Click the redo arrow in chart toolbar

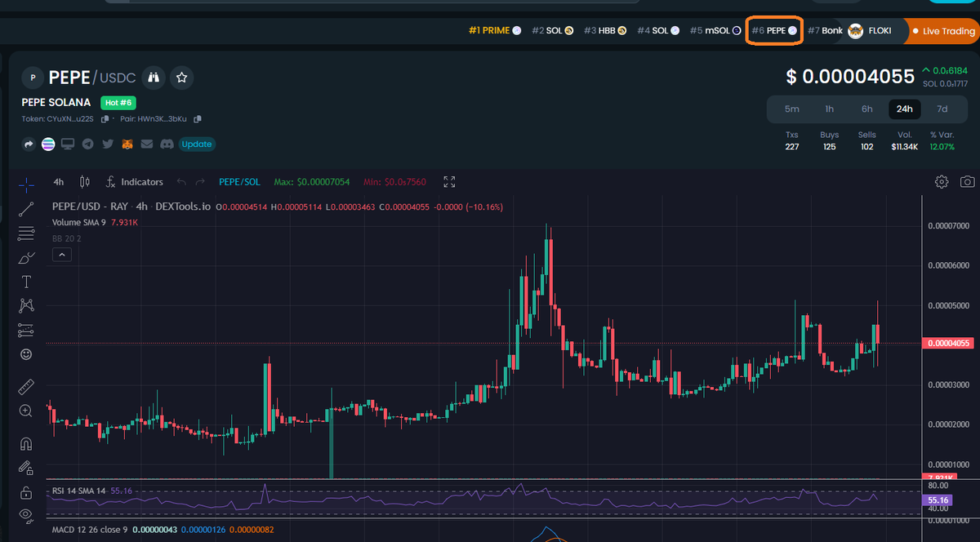pyautogui.click(x=199, y=182)
